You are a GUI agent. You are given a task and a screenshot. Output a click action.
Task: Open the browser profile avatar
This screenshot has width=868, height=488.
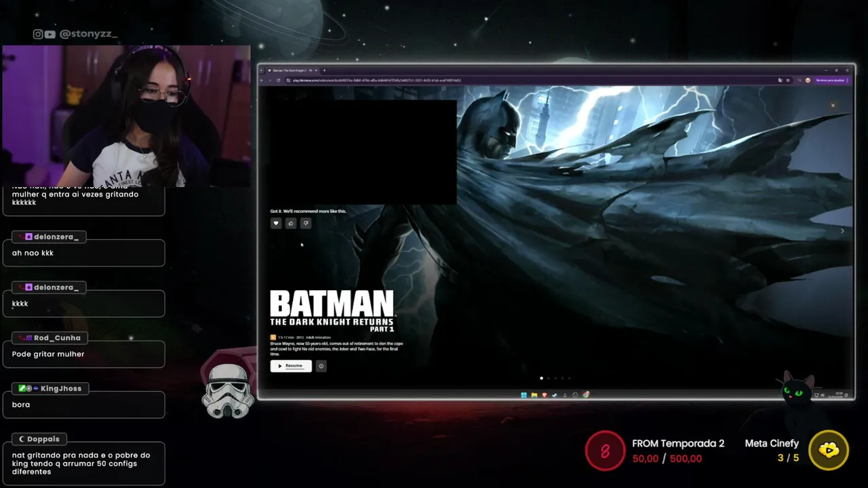click(x=808, y=80)
